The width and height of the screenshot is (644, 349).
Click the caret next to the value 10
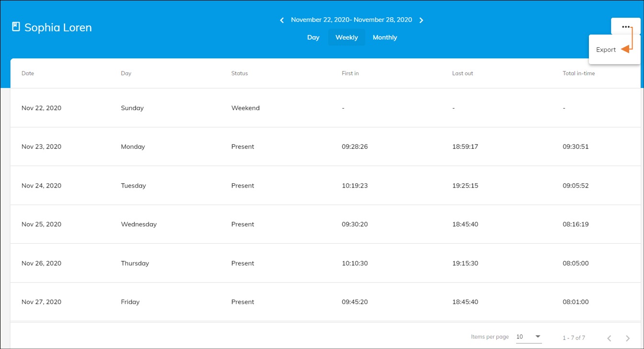[x=538, y=337]
